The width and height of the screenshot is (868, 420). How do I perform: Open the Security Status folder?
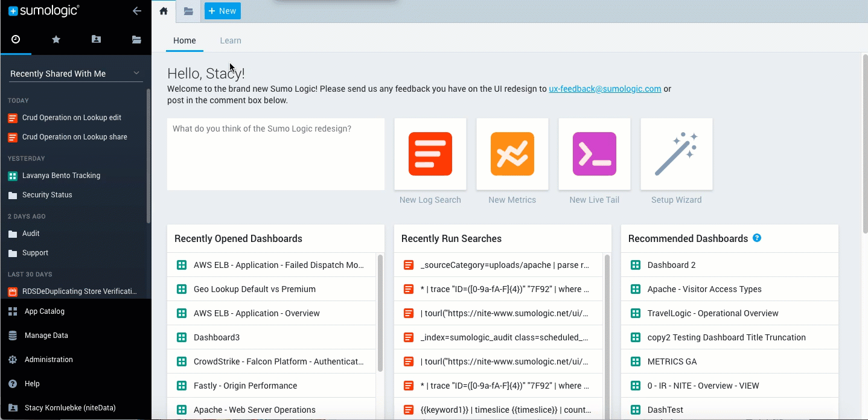tap(47, 195)
